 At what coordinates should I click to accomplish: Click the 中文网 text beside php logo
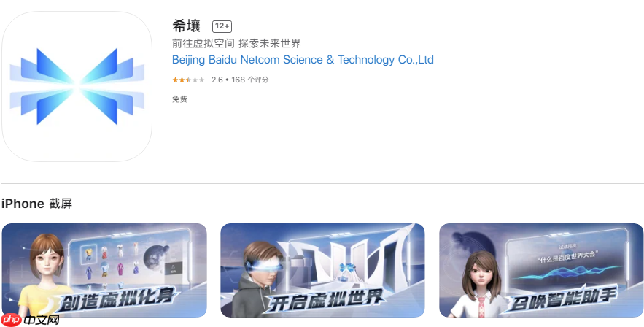[x=42, y=320]
